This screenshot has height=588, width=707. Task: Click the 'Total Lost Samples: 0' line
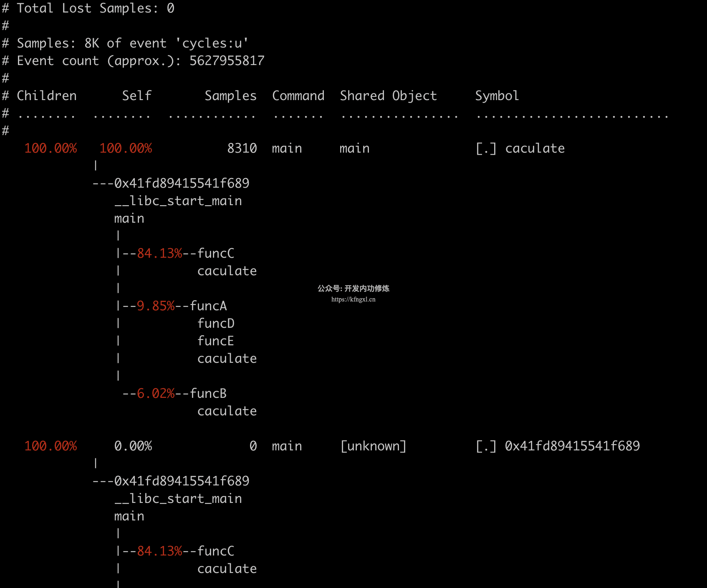(x=88, y=8)
